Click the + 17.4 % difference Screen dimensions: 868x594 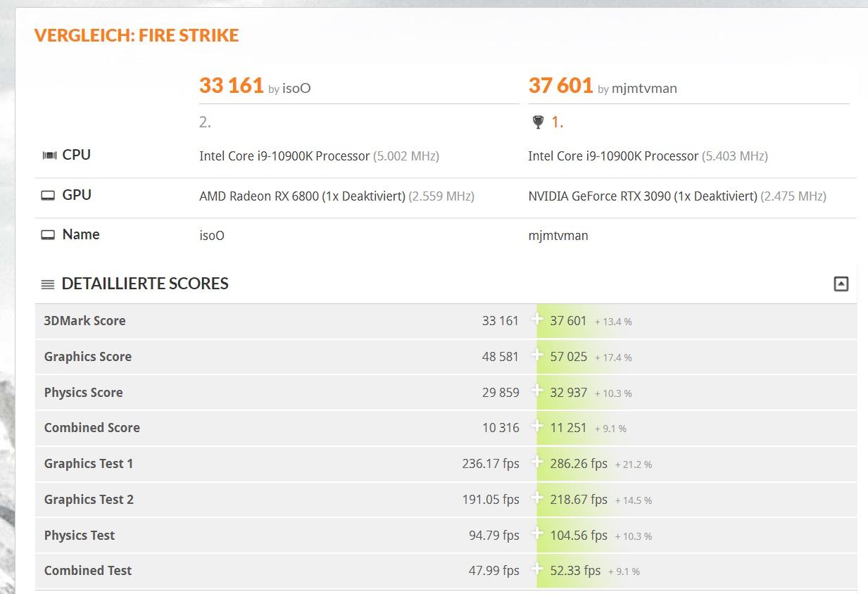[613, 358]
